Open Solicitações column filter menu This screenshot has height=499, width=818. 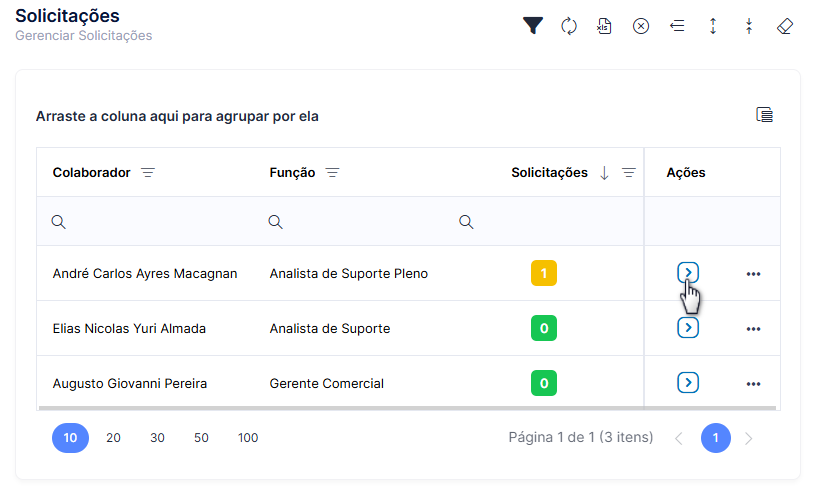[629, 173]
